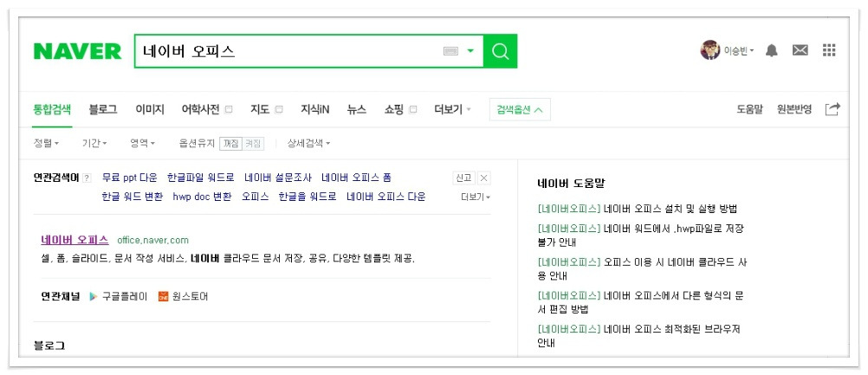Open the 영역 dropdown

tap(143, 143)
